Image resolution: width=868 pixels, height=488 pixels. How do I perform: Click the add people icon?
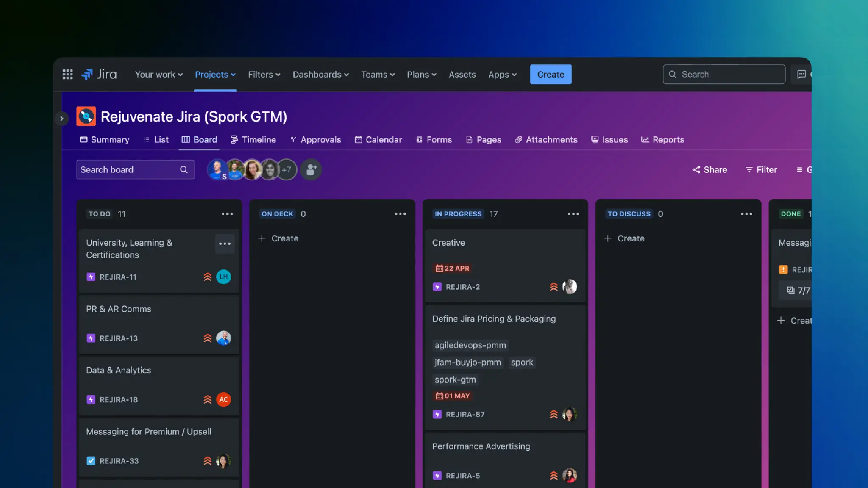311,170
